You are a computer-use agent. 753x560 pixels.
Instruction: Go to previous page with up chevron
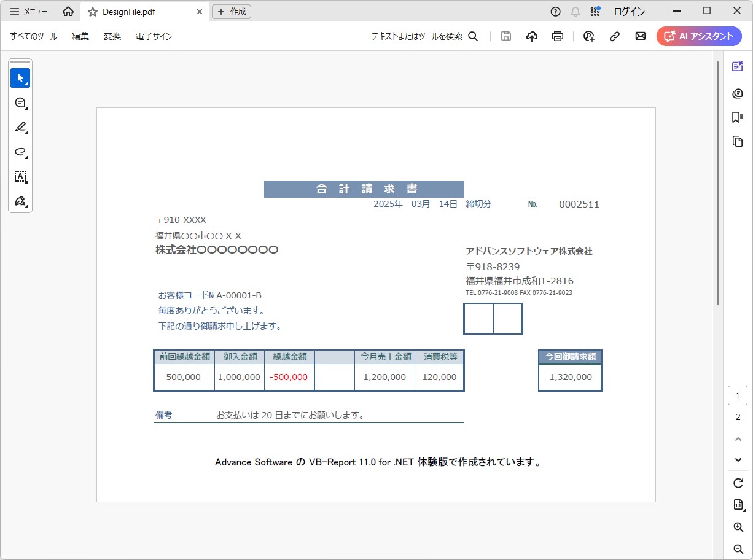pyautogui.click(x=738, y=439)
